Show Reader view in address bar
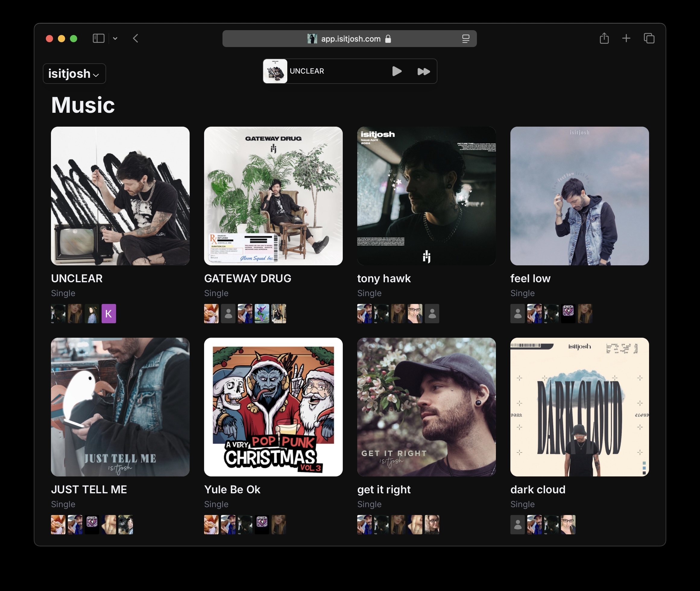The width and height of the screenshot is (700, 591). pyautogui.click(x=465, y=39)
